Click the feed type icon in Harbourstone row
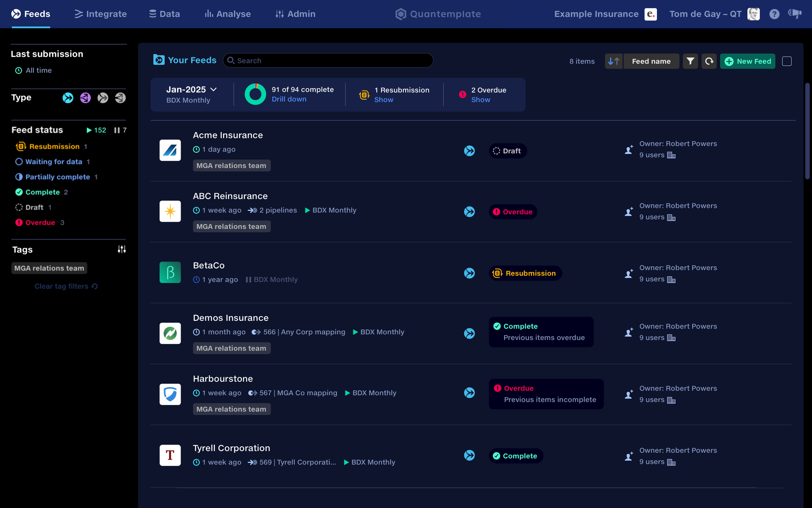The image size is (812, 508). click(x=469, y=393)
